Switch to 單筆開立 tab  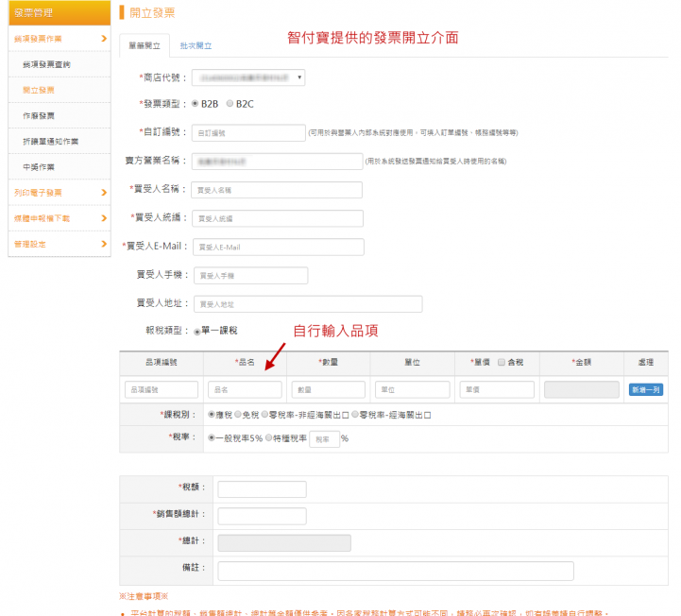[145, 45]
